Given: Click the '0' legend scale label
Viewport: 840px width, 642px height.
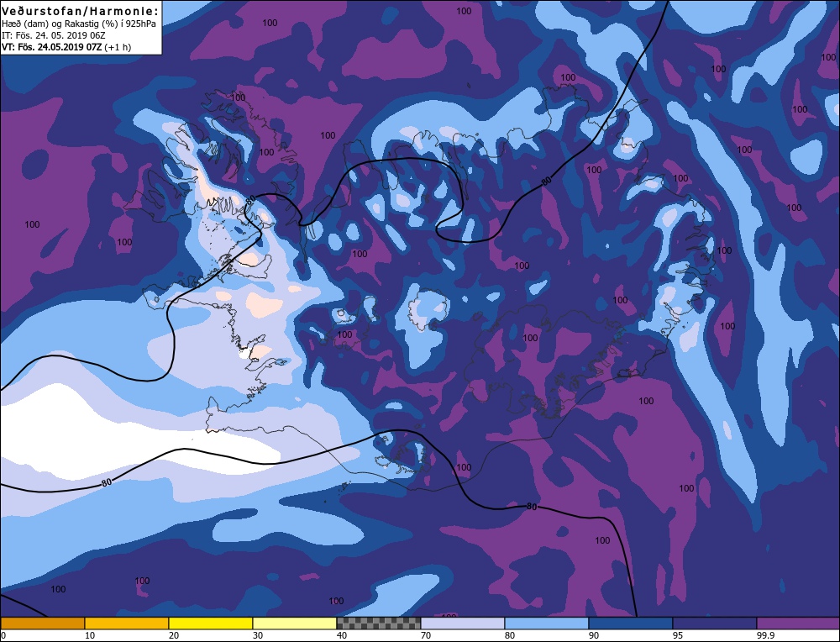Looking at the screenshot, I should coord(3,635).
